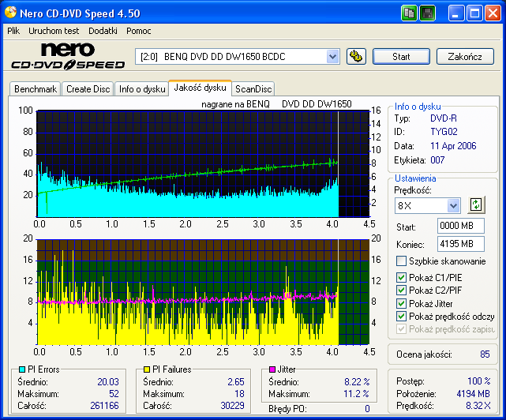Open the Plik menu
This screenshot has height=420, width=506.
(13, 31)
